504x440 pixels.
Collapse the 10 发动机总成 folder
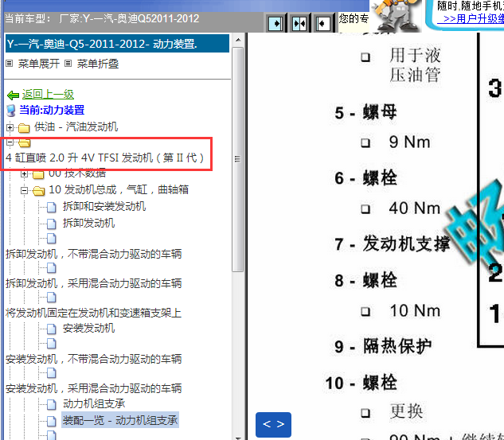[24, 190]
